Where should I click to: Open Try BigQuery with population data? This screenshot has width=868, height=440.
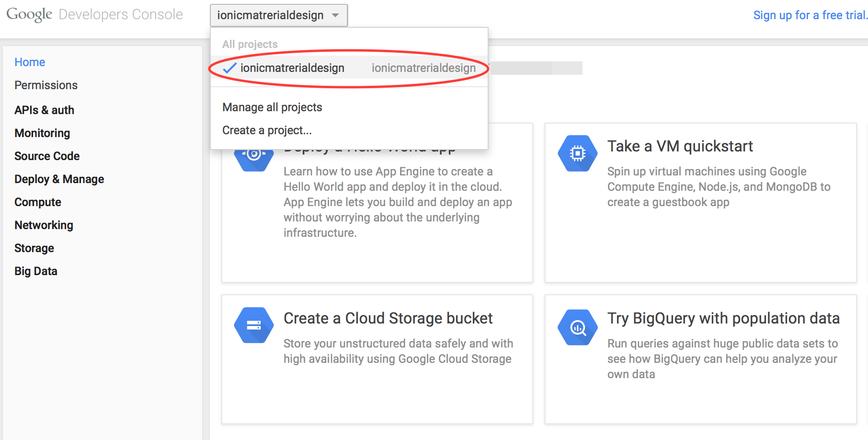coord(723,318)
